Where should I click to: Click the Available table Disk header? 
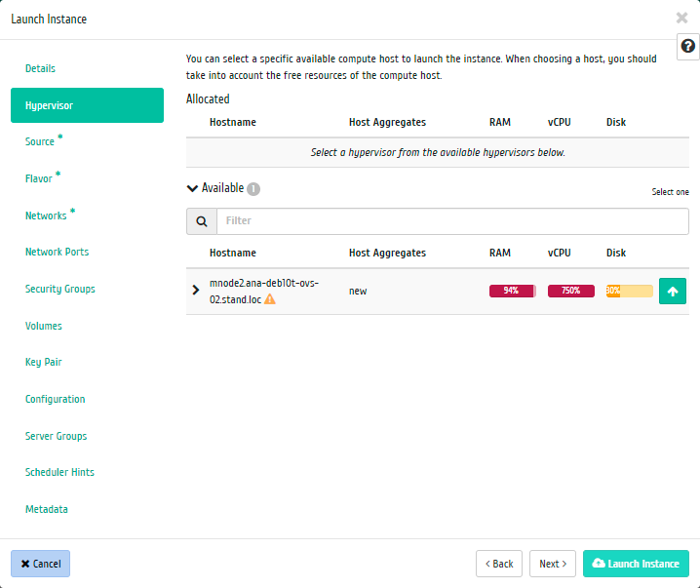616,253
